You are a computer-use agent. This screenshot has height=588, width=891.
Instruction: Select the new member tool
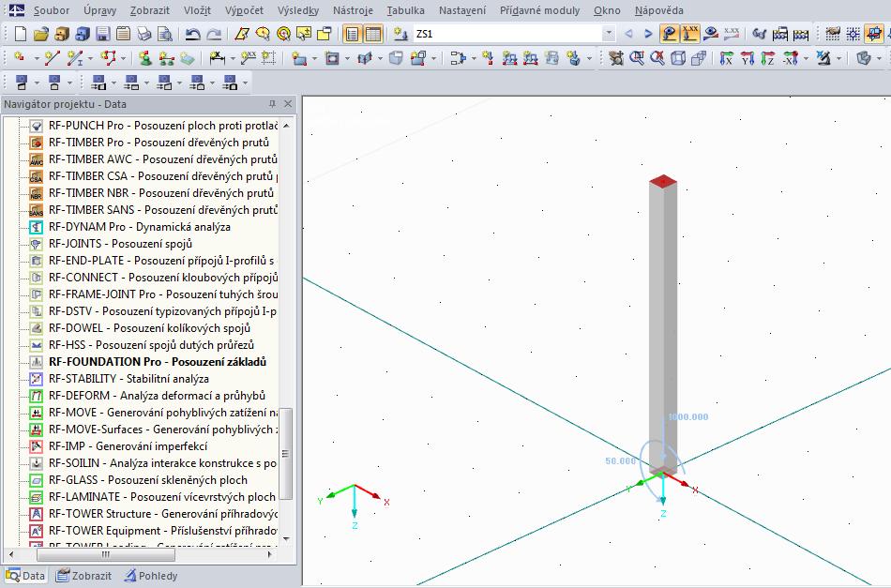pyautogui.click(x=74, y=58)
